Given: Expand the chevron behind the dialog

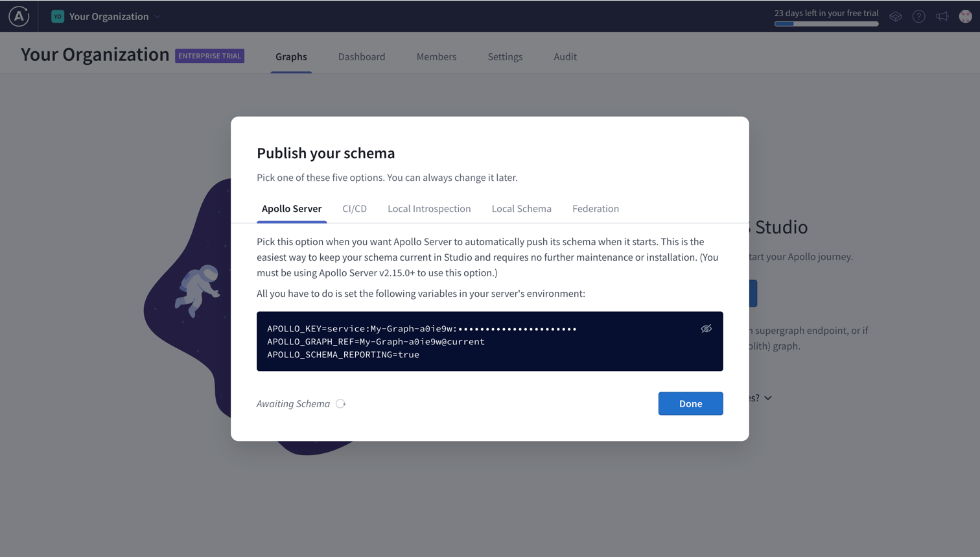Looking at the screenshot, I should 768,398.
